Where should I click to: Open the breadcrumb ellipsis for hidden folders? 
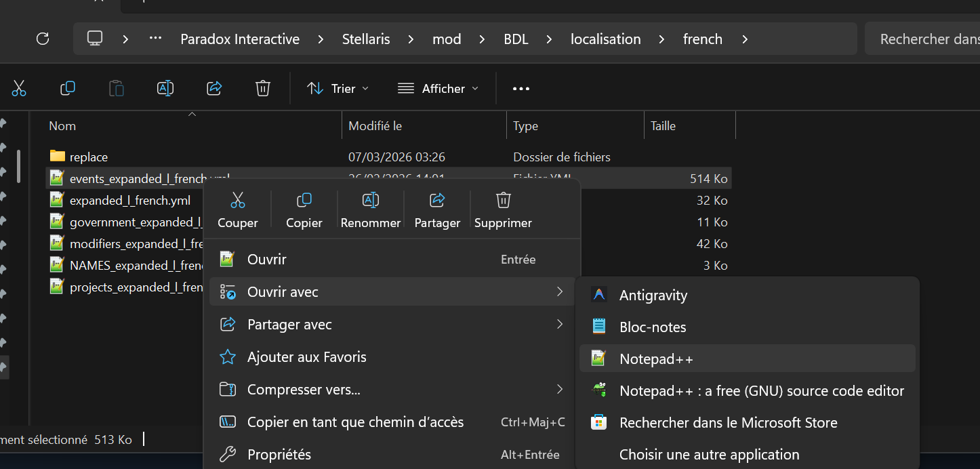[x=155, y=39]
